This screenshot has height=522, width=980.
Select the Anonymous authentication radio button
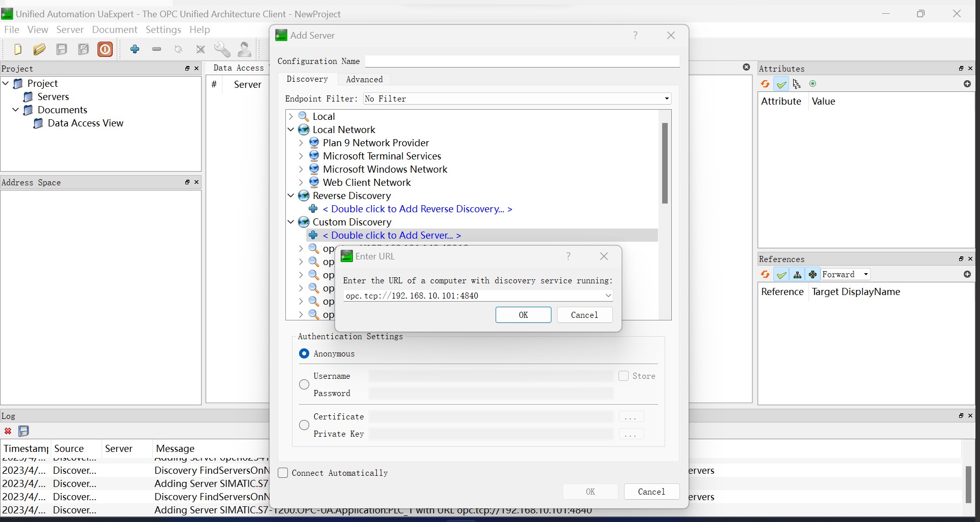pos(304,353)
